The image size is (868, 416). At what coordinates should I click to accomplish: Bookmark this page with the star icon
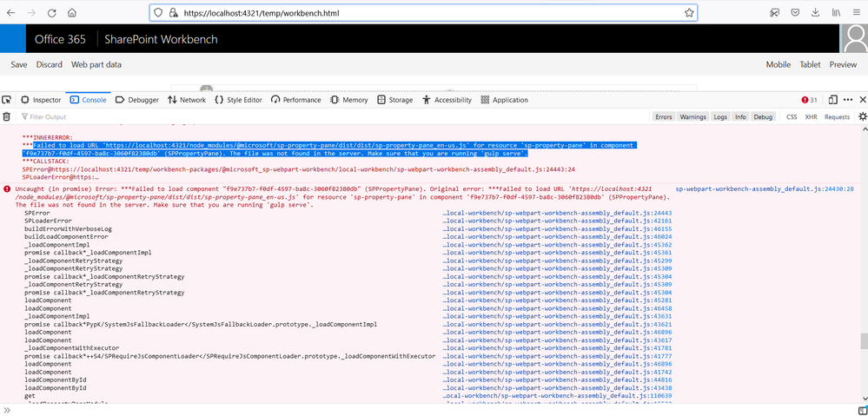(689, 13)
